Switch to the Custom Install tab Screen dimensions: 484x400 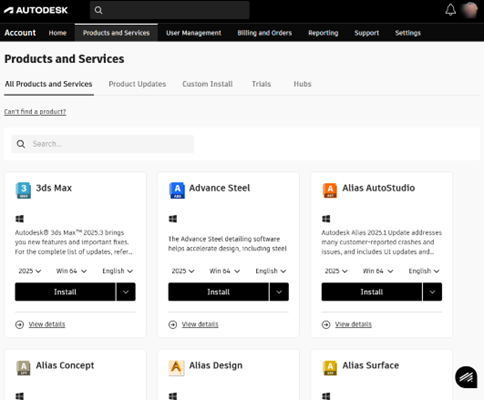click(207, 84)
